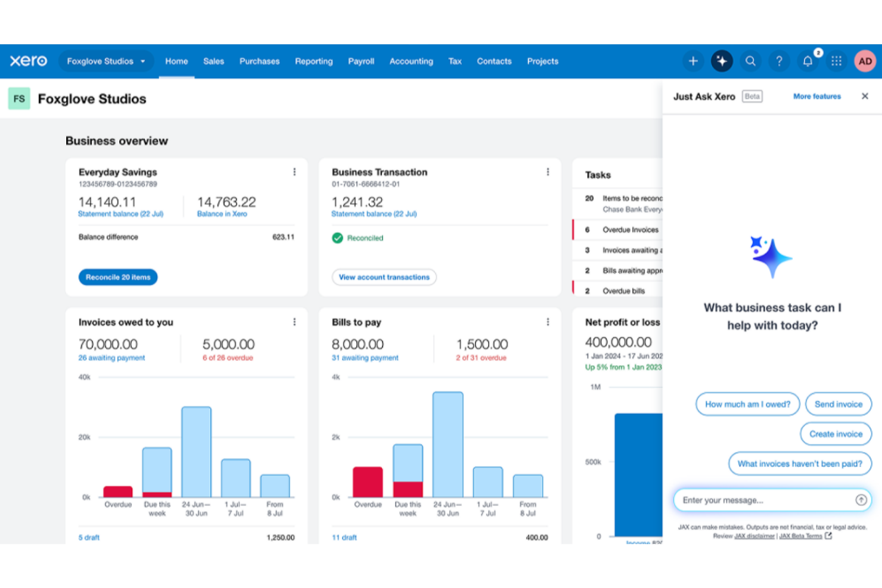The height and width of the screenshot is (588, 882).
Task: Select the Send invoice suggestion chip
Action: click(838, 404)
